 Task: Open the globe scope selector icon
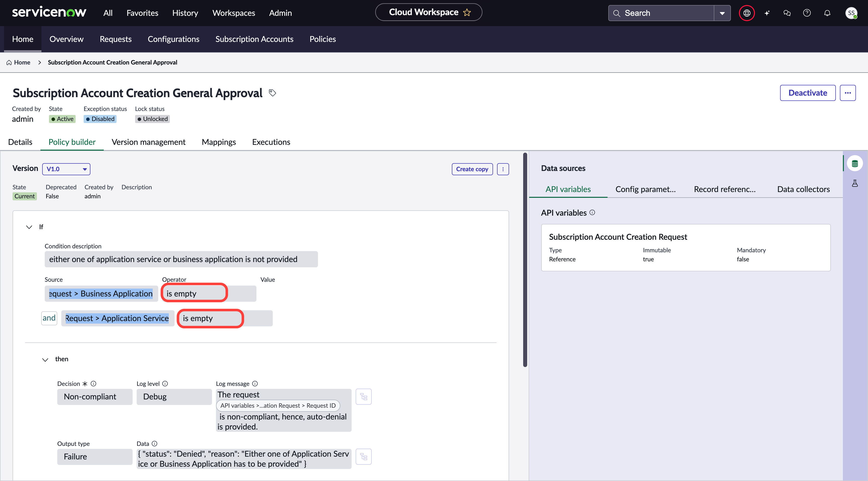(x=747, y=13)
